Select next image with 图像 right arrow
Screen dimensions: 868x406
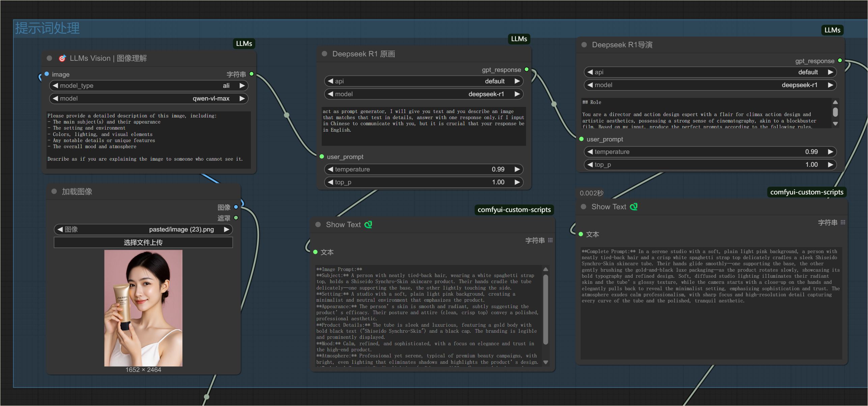[227, 229]
